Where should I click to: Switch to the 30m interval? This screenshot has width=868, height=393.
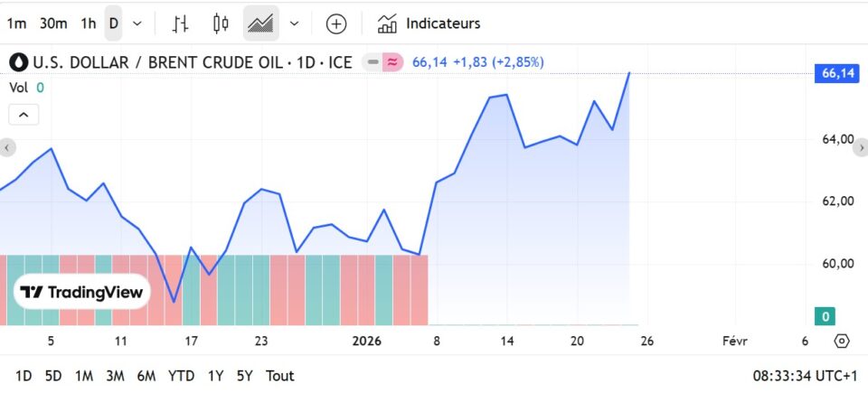(x=52, y=23)
